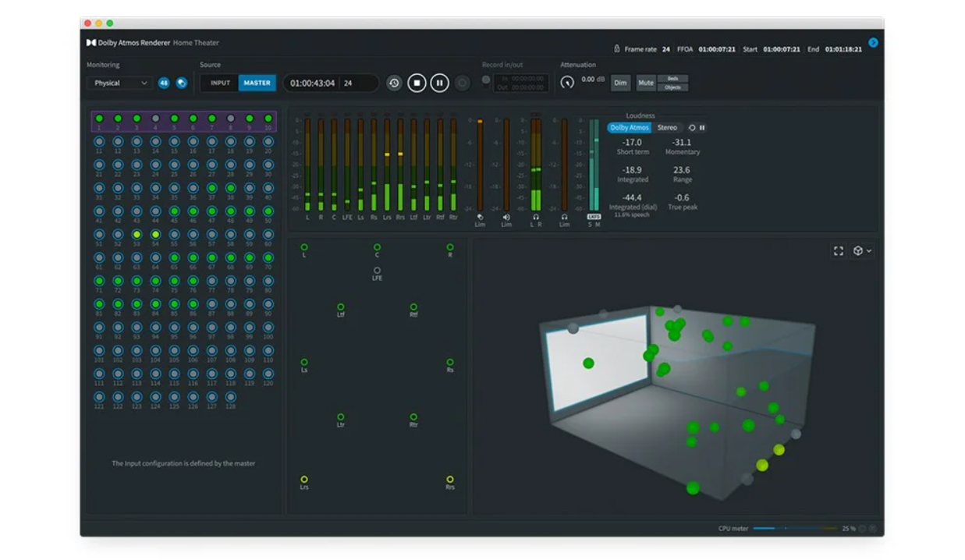965x560 pixels.
Task: Click the True peak value -0.6
Action: (682, 197)
